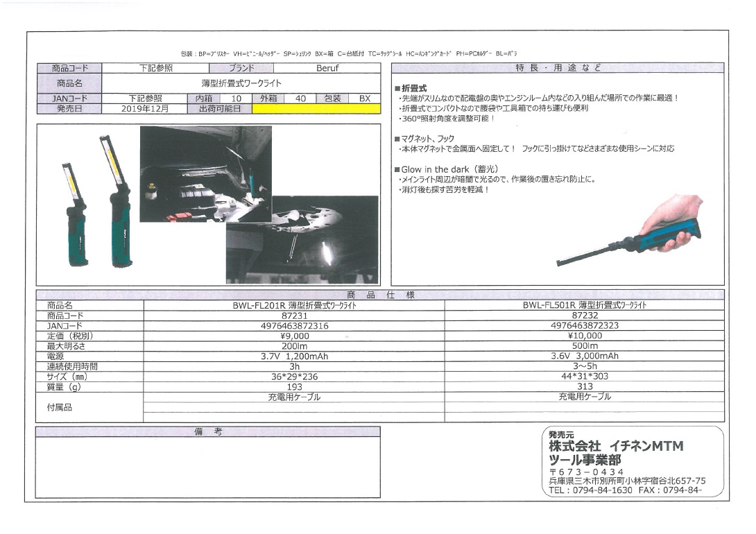
Task: Click the packaging value "BX"
Action: tap(365, 98)
